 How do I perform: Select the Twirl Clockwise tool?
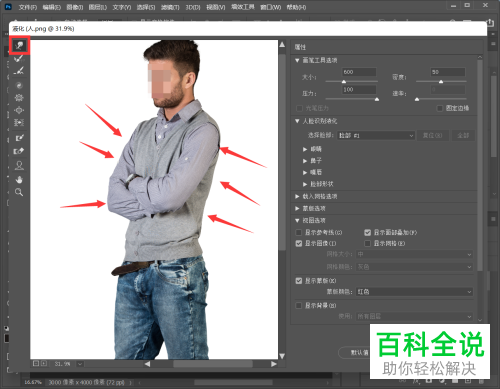click(19, 85)
